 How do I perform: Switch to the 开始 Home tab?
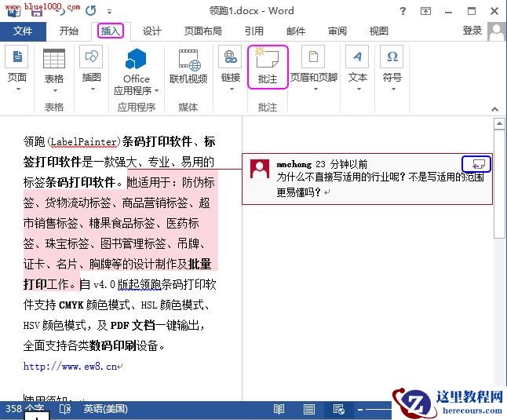click(x=68, y=31)
